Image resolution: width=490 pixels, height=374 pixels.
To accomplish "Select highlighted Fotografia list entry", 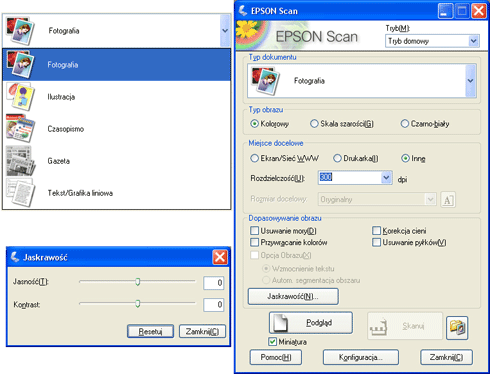I will 116,65.
